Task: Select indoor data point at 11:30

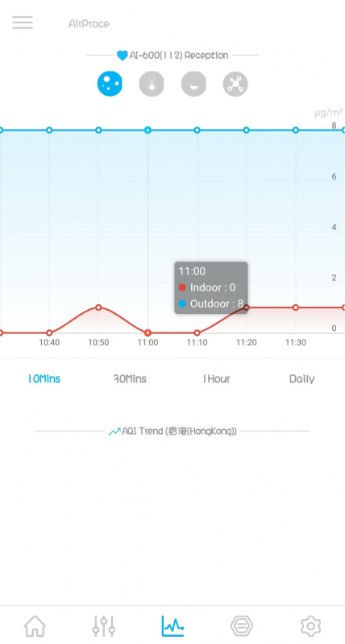Action: 296,308
